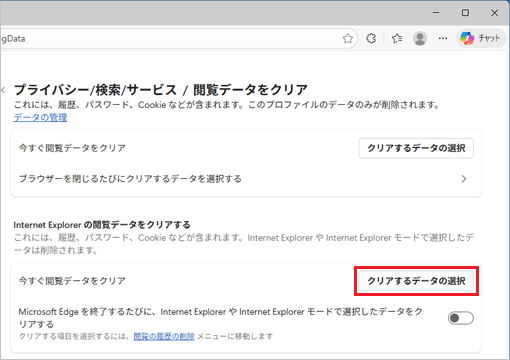Viewport: 510px width, 360px height.
Task: Select the プライバシー/検索/サービス breadcrumb heading
Action: 95,90
